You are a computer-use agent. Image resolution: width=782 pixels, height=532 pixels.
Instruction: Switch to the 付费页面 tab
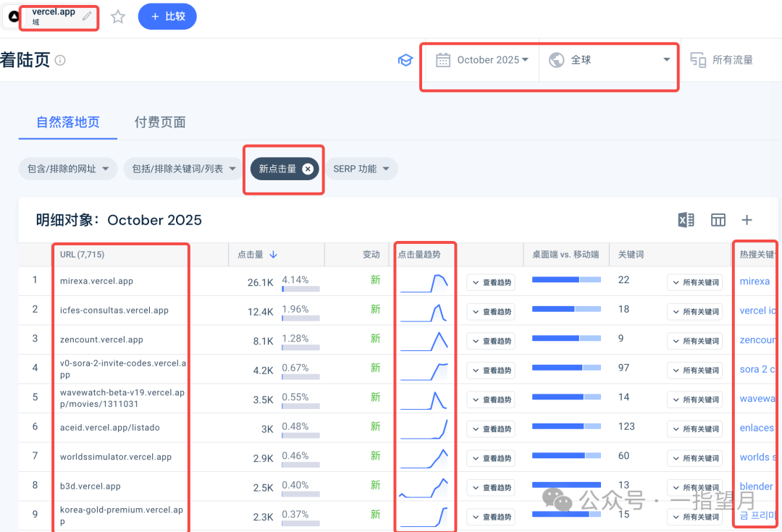pos(160,122)
